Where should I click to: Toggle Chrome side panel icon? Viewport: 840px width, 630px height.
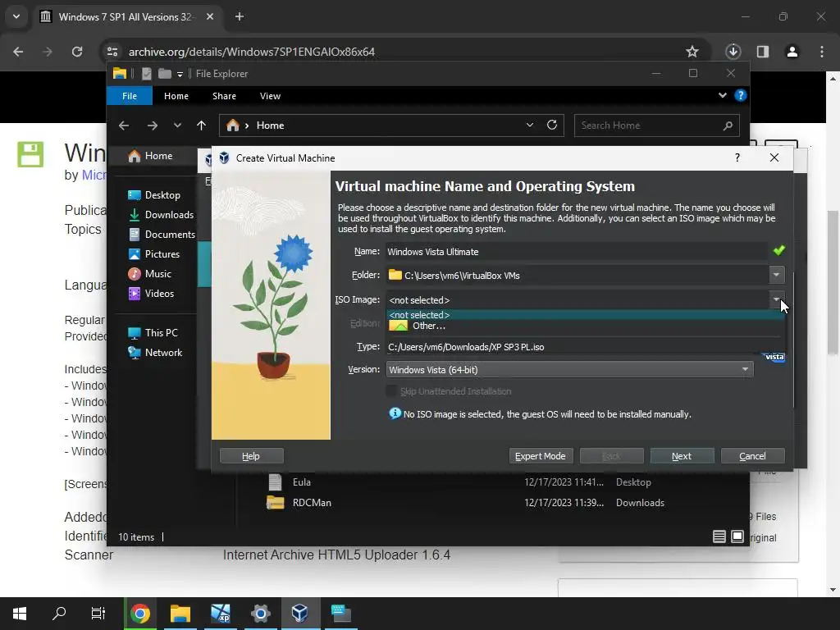(x=763, y=52)
